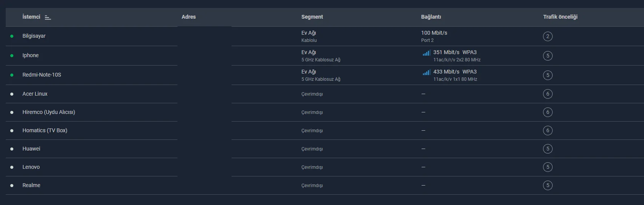This screenshot has height=205, width=644.
Task: Click priority badge in Redmi-Note-10S row
Action: (x=548, y=75)
